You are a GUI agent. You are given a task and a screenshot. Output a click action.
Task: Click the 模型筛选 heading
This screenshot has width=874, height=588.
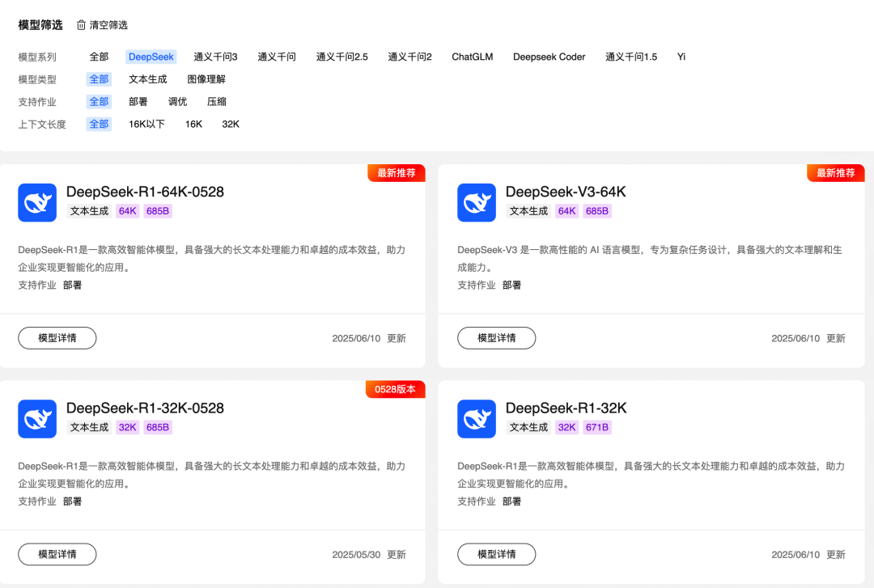point(40,25)
